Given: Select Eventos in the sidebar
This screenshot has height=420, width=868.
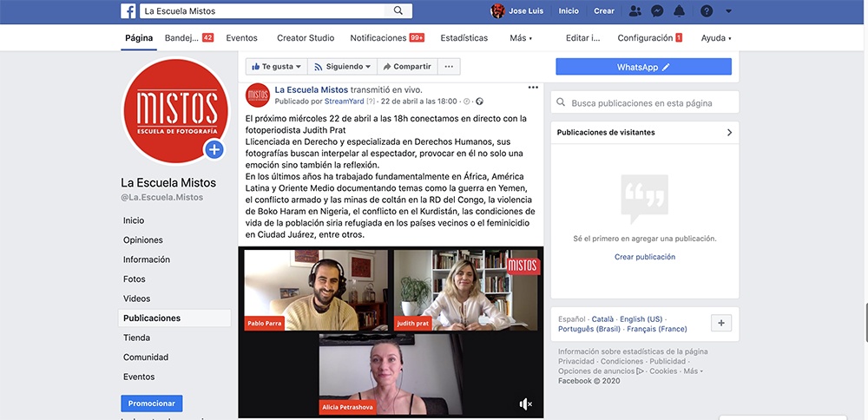Looking at the screenshot, I should tap(139, 377).
